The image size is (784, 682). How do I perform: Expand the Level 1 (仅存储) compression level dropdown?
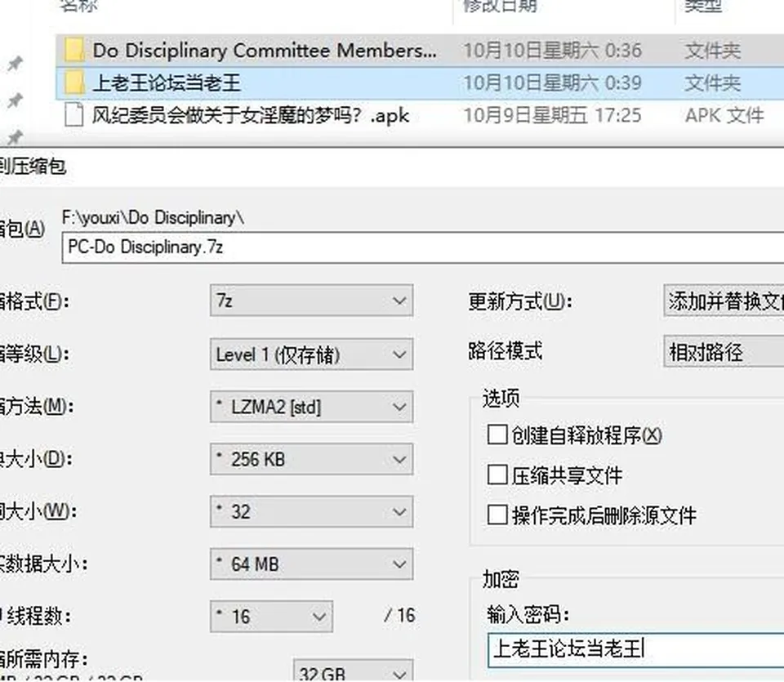[x=311, y=354]
